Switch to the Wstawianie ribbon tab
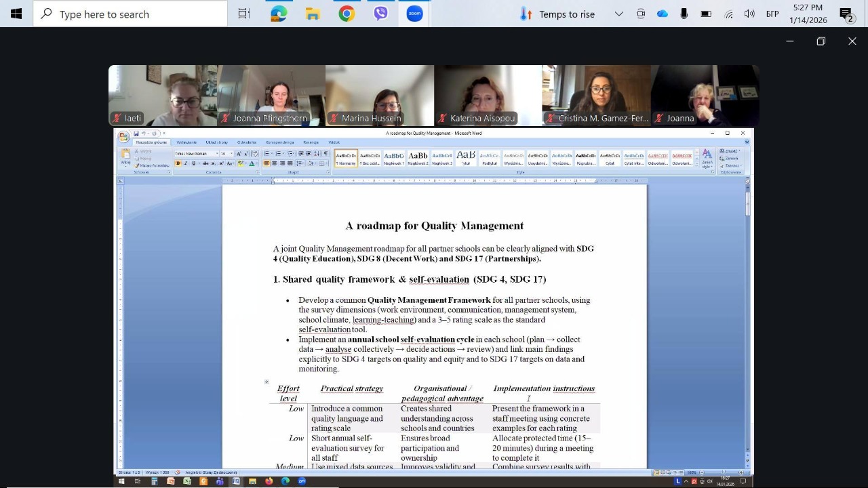Image resolution: width=868 pixels, height=488 pixels. (186, 142)
